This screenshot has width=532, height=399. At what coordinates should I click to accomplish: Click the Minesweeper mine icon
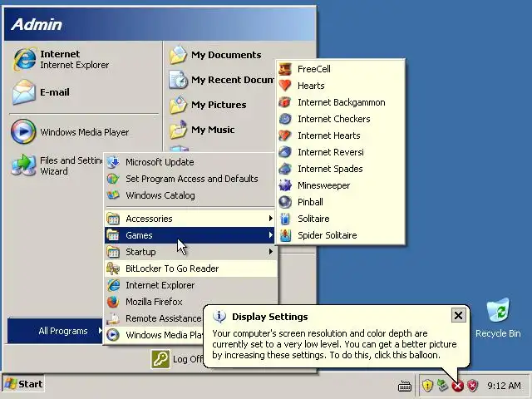pyautogui.click(x=285, y=185)
